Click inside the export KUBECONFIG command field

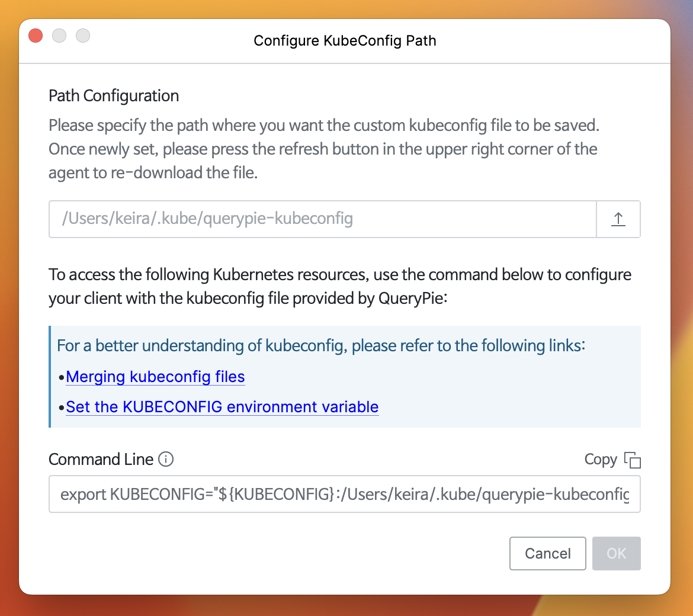click(344, 494)
